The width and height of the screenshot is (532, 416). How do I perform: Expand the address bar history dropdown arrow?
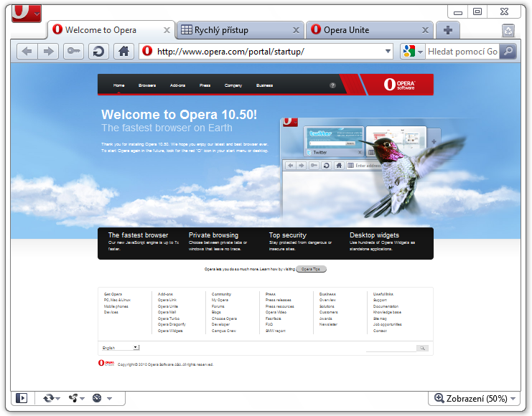[388, 52]
